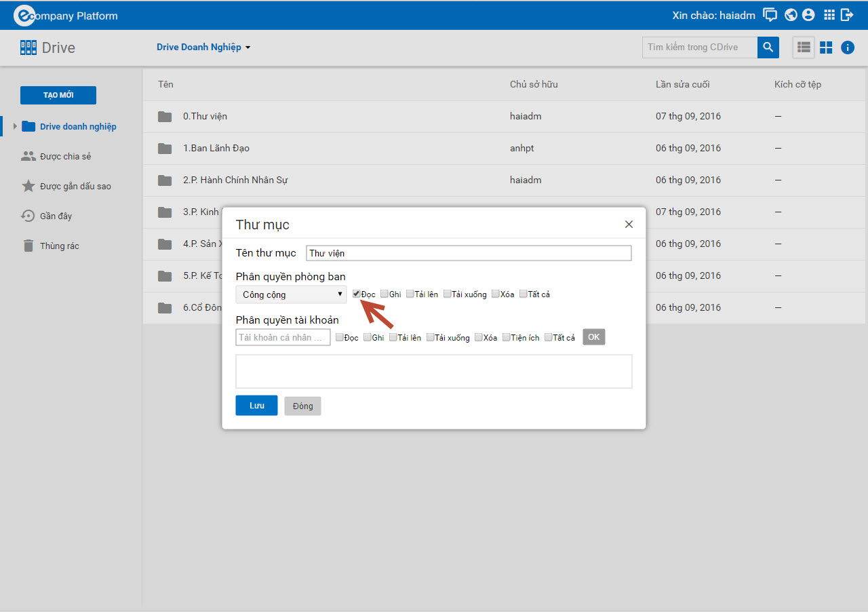Click OK to add account permission
Image resolution: width=868 pixels, height=612 pixels.
(x=594, y=337)
